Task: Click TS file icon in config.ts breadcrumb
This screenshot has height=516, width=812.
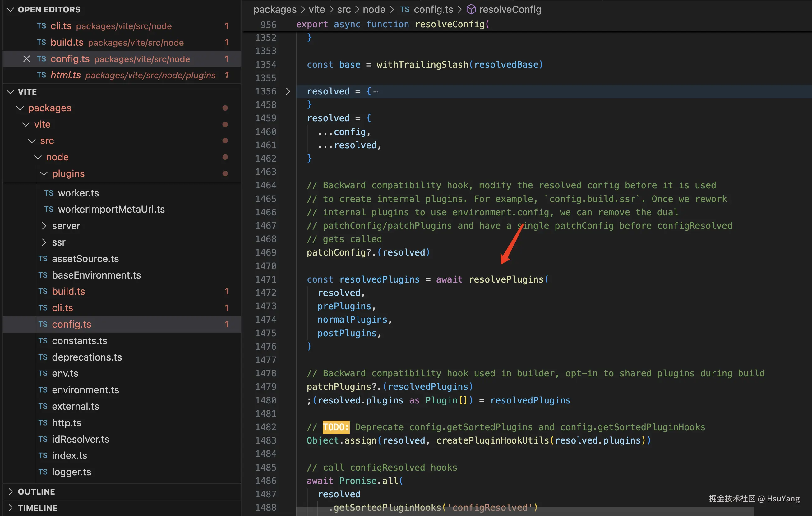Action: pos(405,9)
